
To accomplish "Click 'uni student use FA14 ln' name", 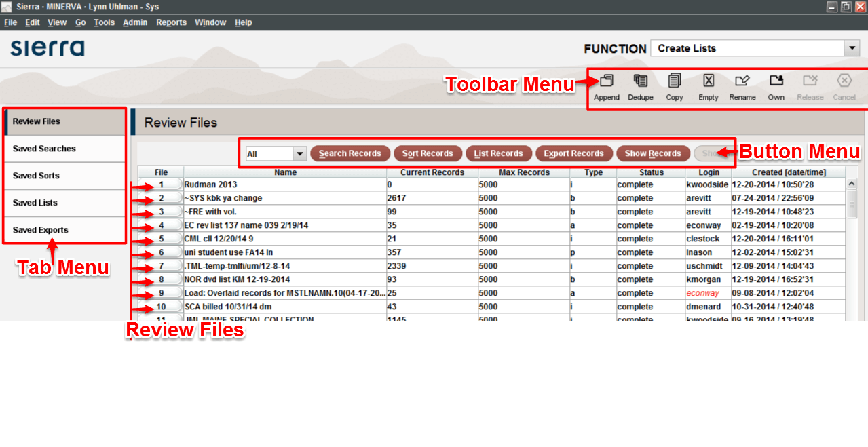I will 228,252.
